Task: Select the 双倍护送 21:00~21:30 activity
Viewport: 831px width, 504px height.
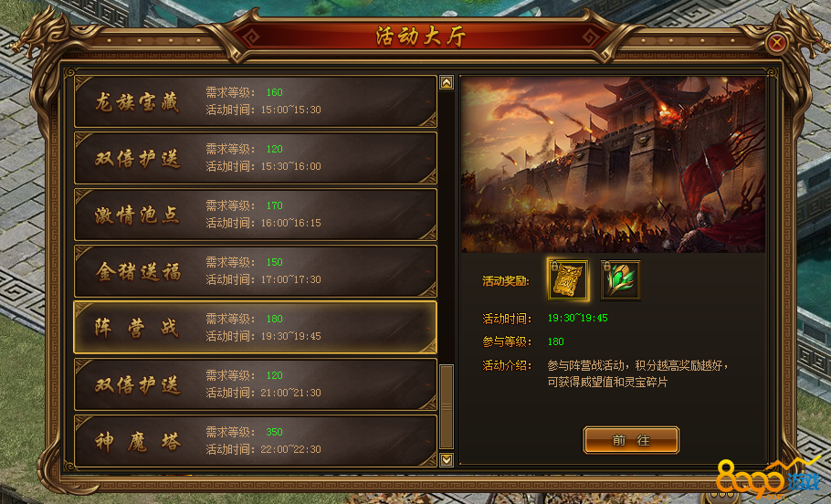Action: (256, 384)
